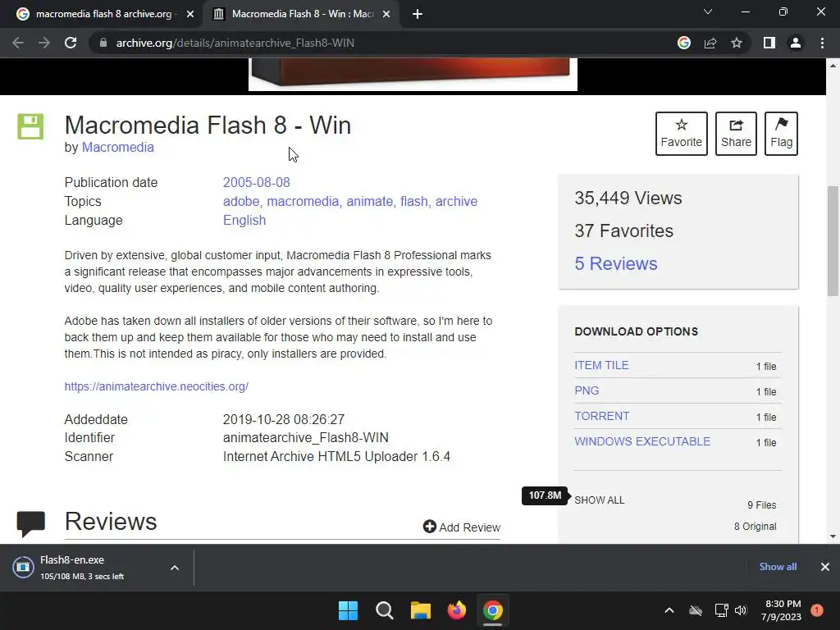Open the Chrome side panel
This screenshot has width=840, height=630.
(x=769, y=43)
